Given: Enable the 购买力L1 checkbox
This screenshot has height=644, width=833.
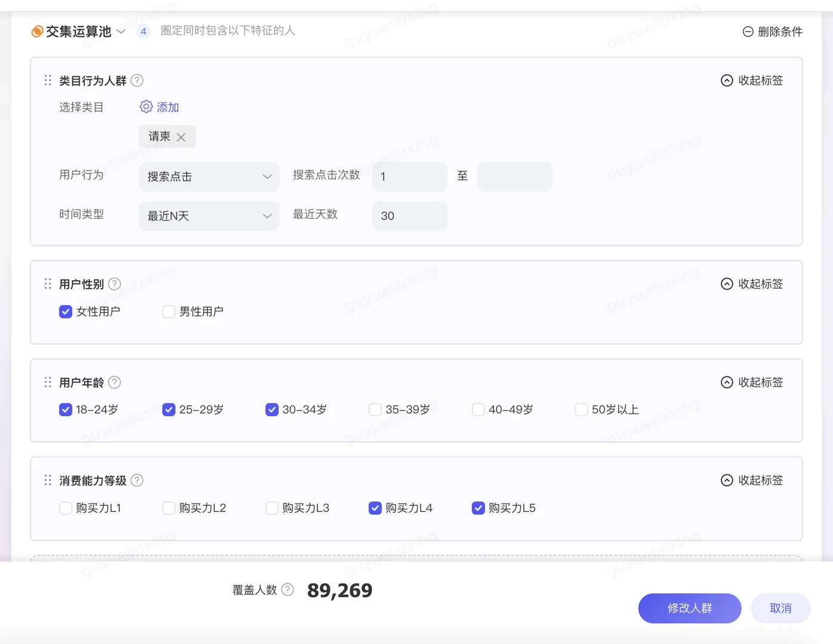Looking at the screenshot, I should [x=66, y=508].
